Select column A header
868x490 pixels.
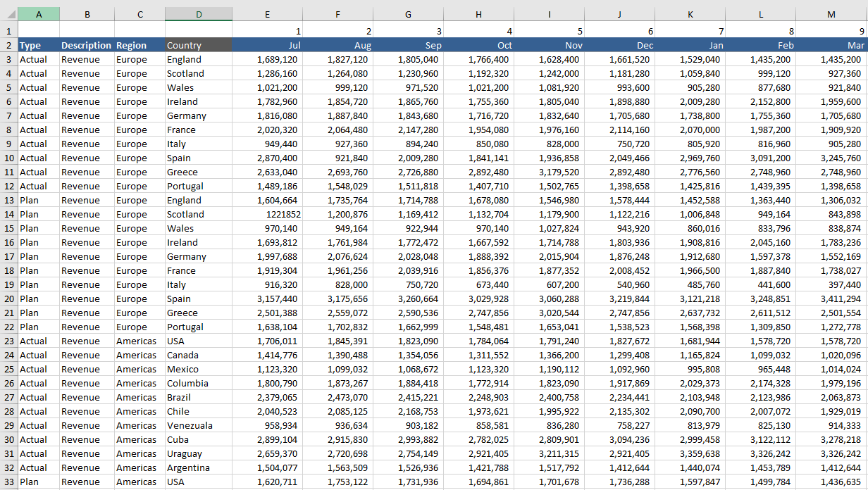pyautogui.click(x=39, y=14)
